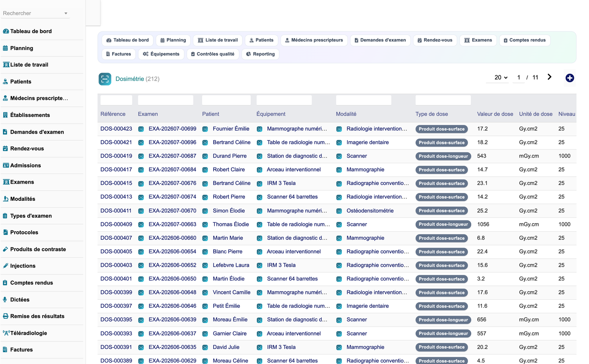Click the modality icon beside Imagerie dentaire in DOS-000421 row

coord(339,143)
